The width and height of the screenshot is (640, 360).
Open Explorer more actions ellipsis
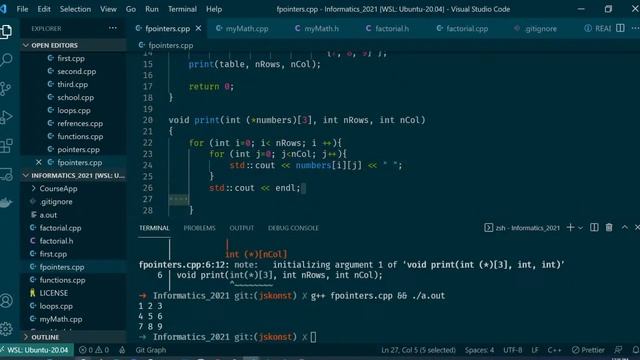113,28
